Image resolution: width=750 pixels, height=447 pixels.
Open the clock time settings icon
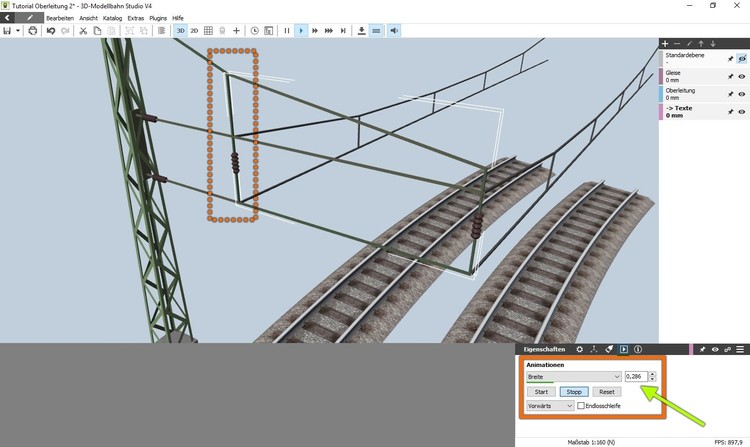click(x=254, y=31)
